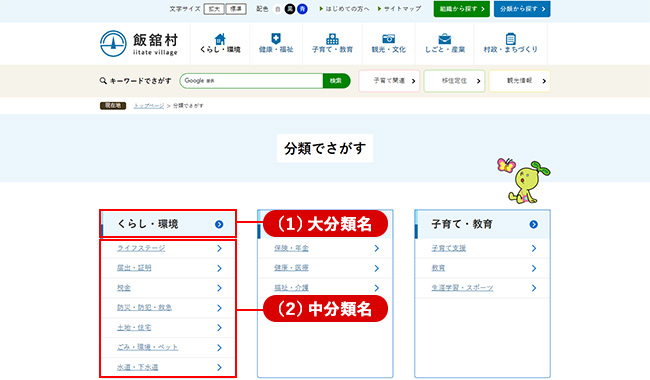The image size is (650, 380).
Task: Open the 健康・福祉 shield icon menu
Action: [x=276, y=43]
